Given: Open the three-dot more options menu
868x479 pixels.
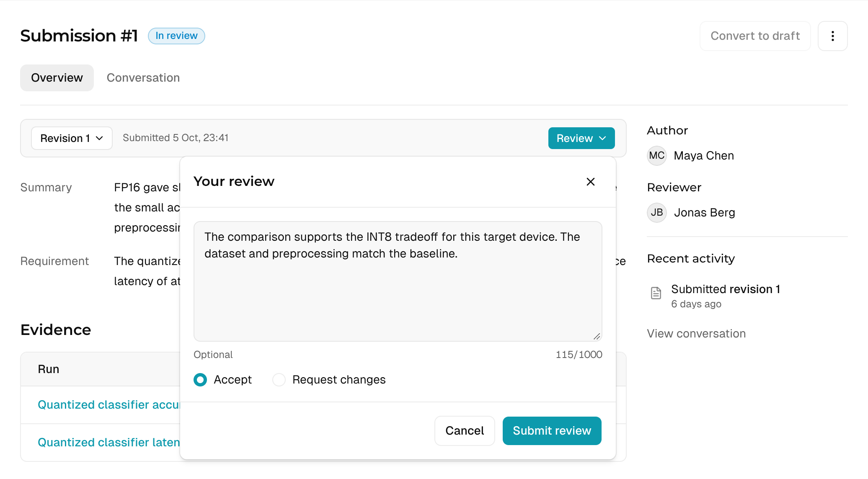Looking at the screenshot, I should coord(832,36).
